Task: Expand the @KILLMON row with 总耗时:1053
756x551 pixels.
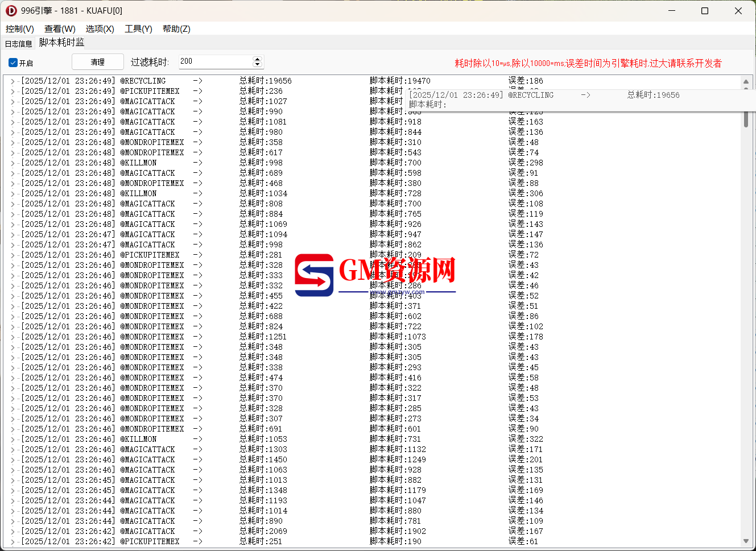Action: point(13,440)
